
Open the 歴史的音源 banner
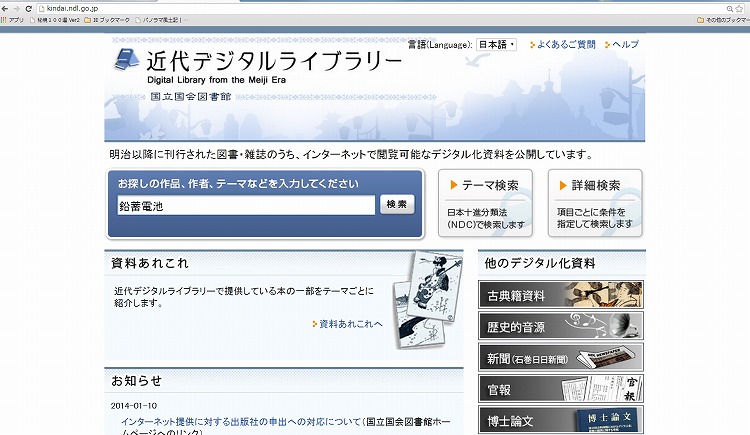pyautogui.click(x=561, y=326)
